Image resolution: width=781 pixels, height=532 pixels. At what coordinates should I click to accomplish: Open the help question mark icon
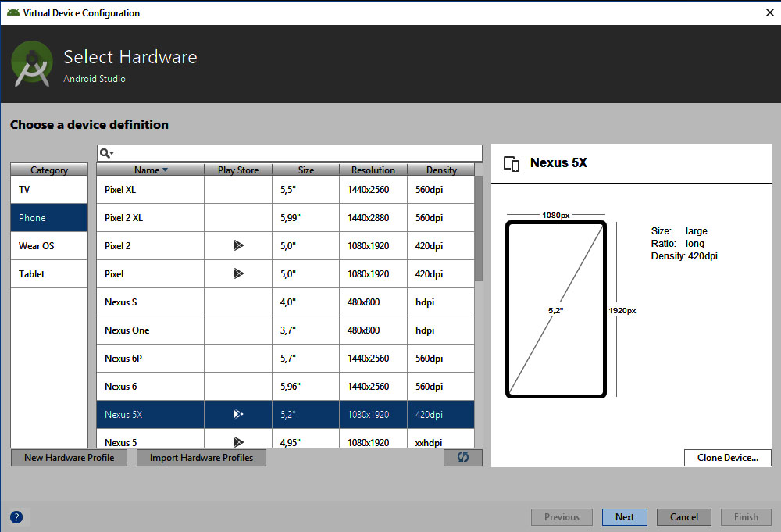click(x=16, y=516)
